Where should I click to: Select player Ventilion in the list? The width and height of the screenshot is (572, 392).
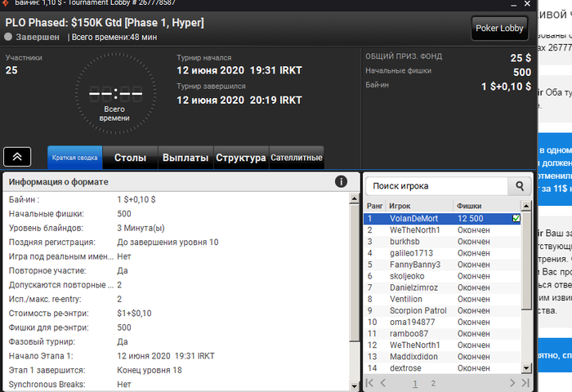(442, 299)
